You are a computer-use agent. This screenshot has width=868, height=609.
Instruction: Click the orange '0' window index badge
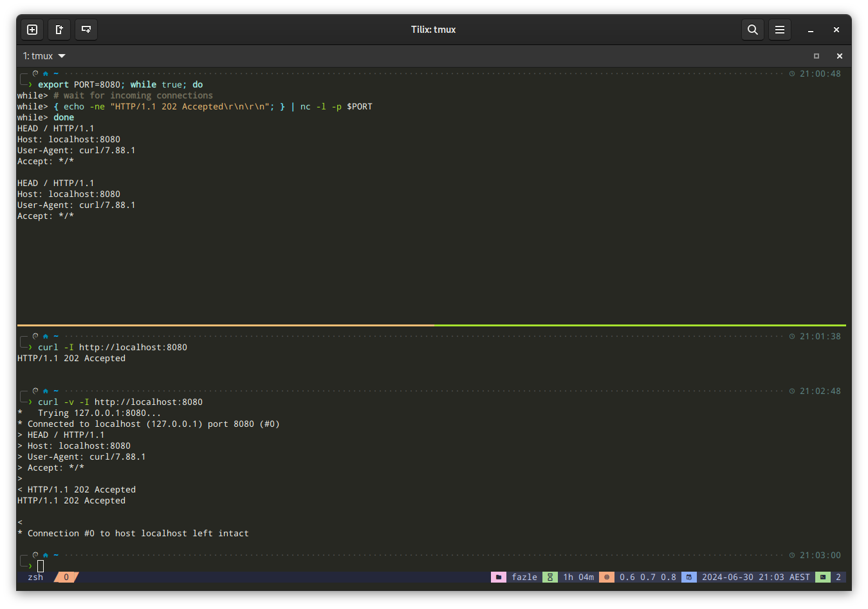coord(66,577)
